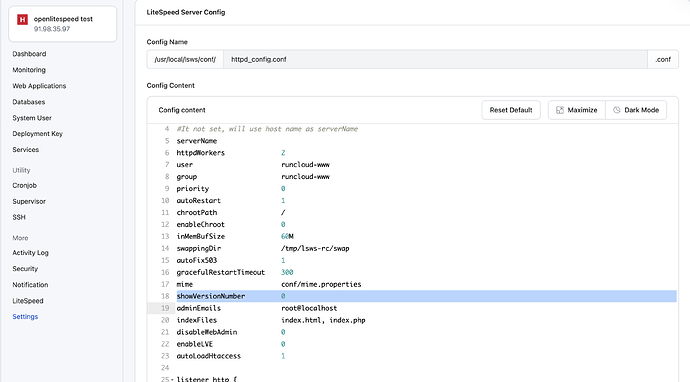This screenshot has width=690, height=382.
Task: Click line number 19 in gutter
Action: 165,308
